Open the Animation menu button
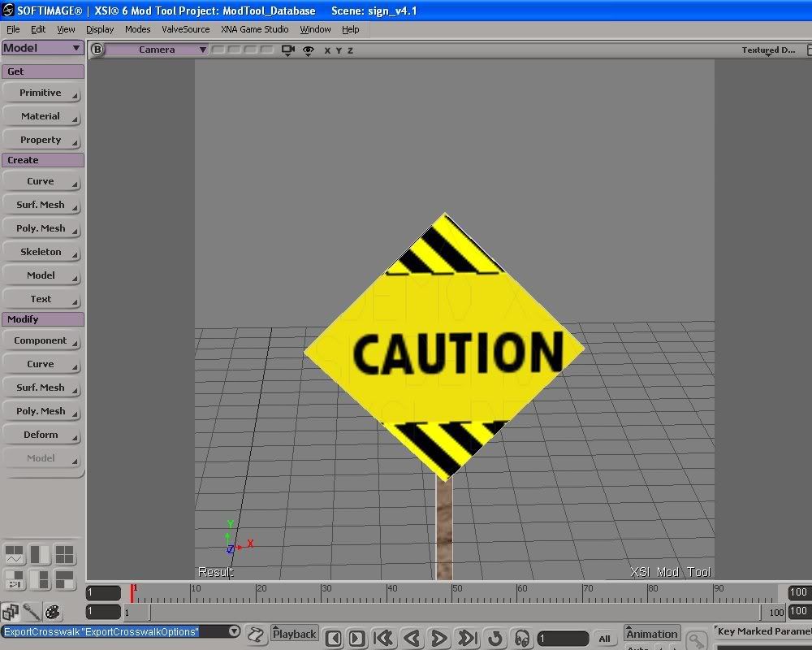 tap(652, 634)
